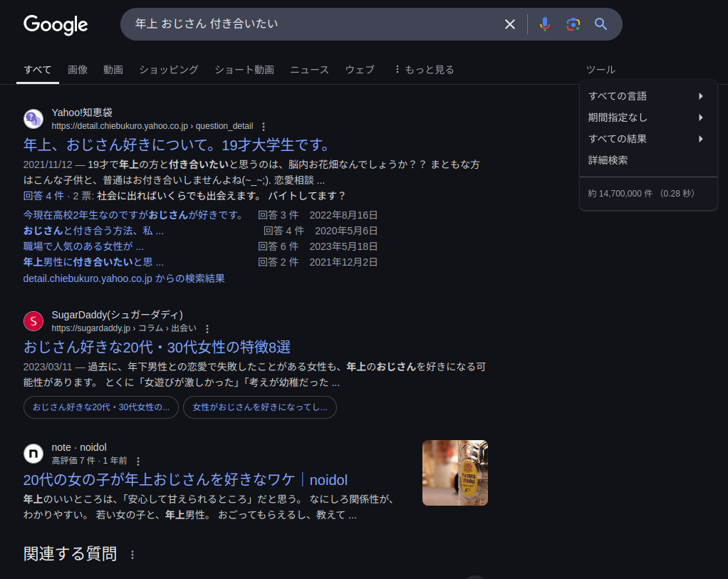Click the 女性がおじさんを好きになってし... chip

[x=259, y=407]
